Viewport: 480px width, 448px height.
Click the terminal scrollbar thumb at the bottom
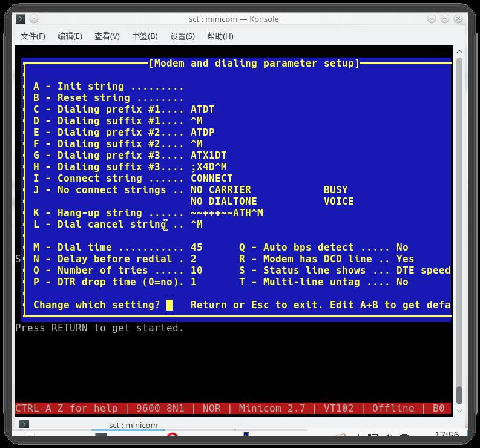coord(459,395)
